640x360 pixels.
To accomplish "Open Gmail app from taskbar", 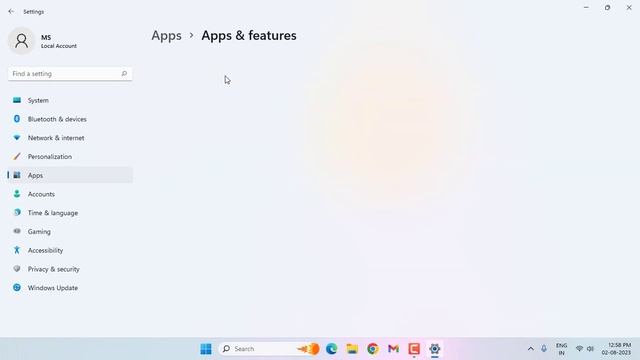I will point(393,349).
